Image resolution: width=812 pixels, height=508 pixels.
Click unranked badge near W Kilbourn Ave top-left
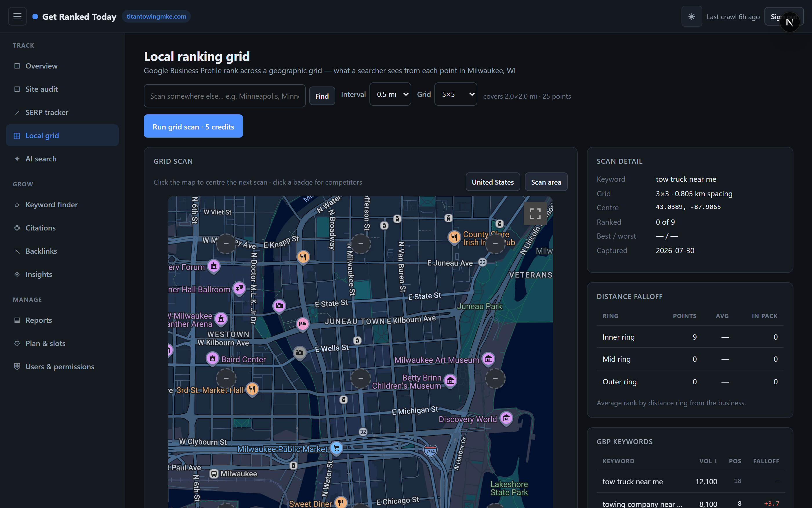pos(226,244)
